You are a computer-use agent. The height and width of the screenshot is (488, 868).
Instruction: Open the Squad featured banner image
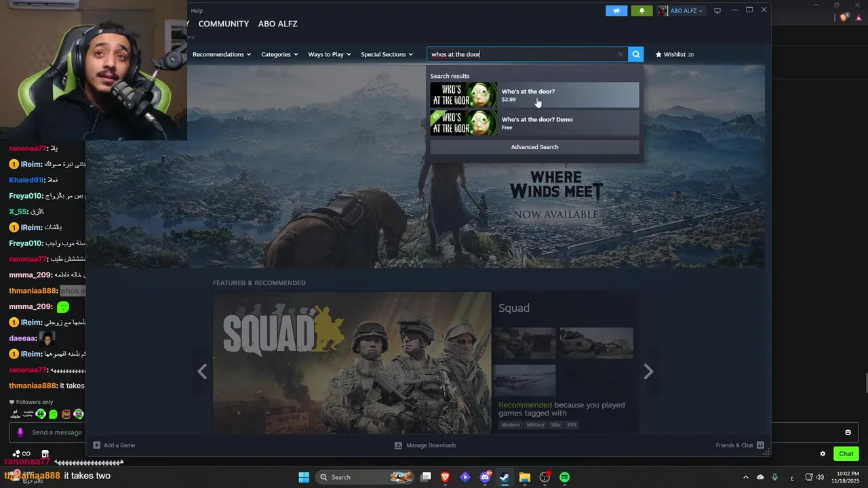[x=352, y=363]
